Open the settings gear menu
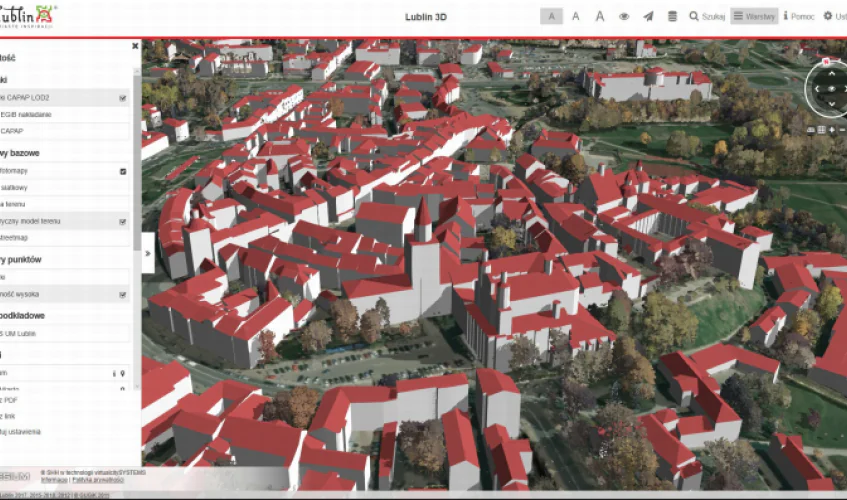The image size is (847, 500). (835, 16)
